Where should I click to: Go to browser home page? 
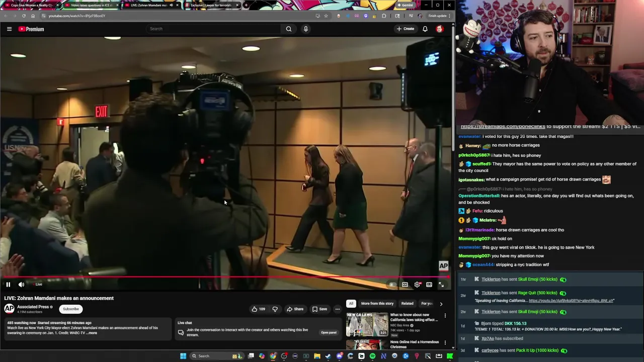[x=33, y=16]
